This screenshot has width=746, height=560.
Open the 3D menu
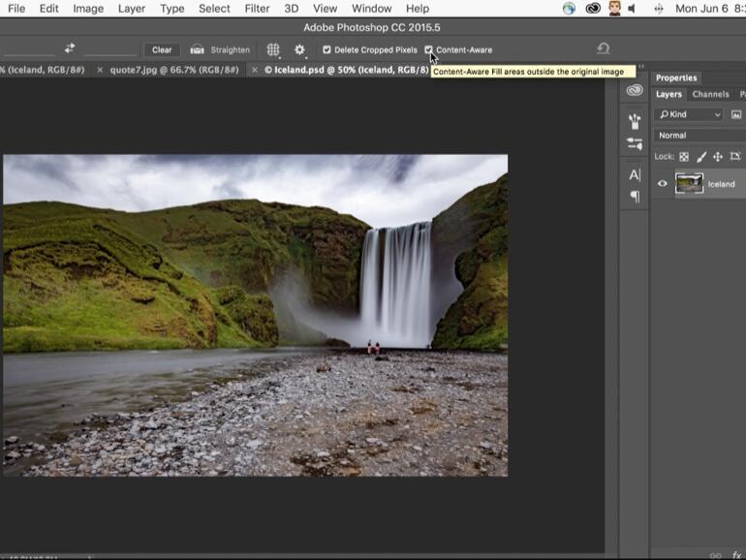(x=292, y=9)
